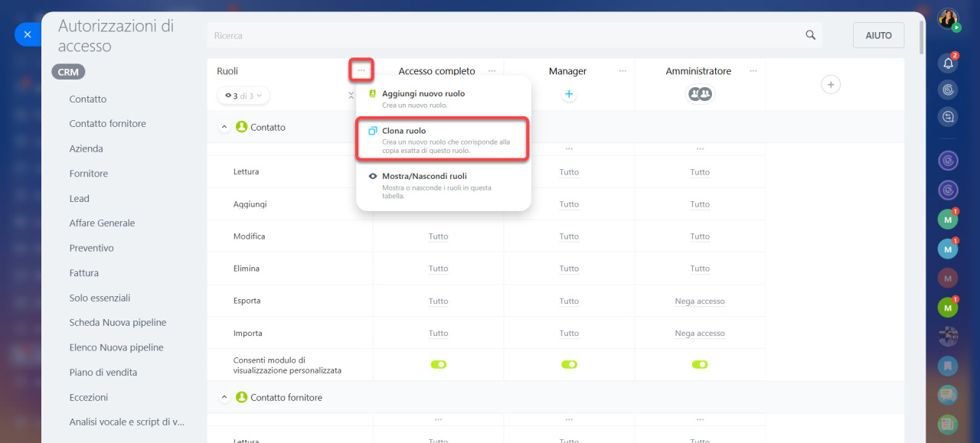Screen dimensions: 980x443
Task: Open the '3 di 3' visible roles dropdown
Action: [x=243, y=96]
